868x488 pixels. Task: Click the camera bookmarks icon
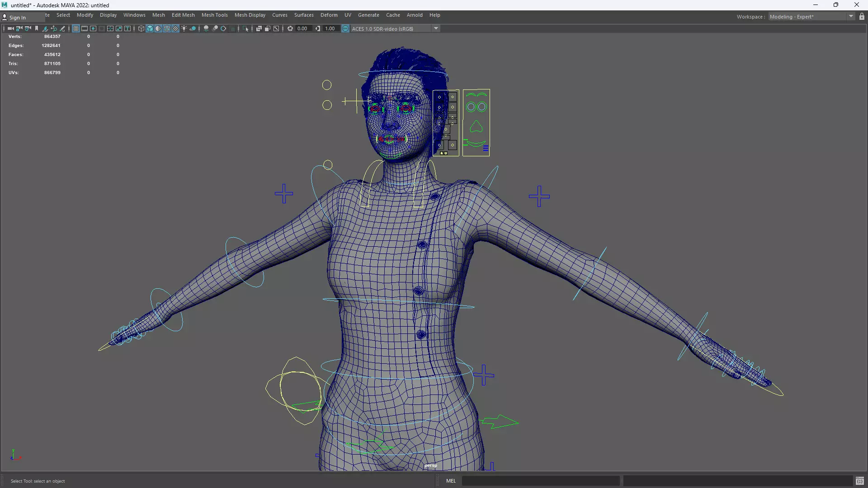(x=37, y=28)
